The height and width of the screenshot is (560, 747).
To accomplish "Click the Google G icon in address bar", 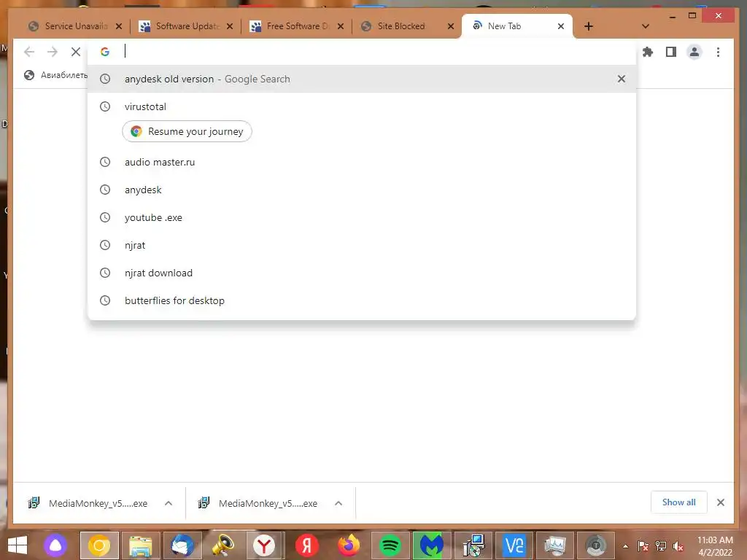I will (105, 52).
